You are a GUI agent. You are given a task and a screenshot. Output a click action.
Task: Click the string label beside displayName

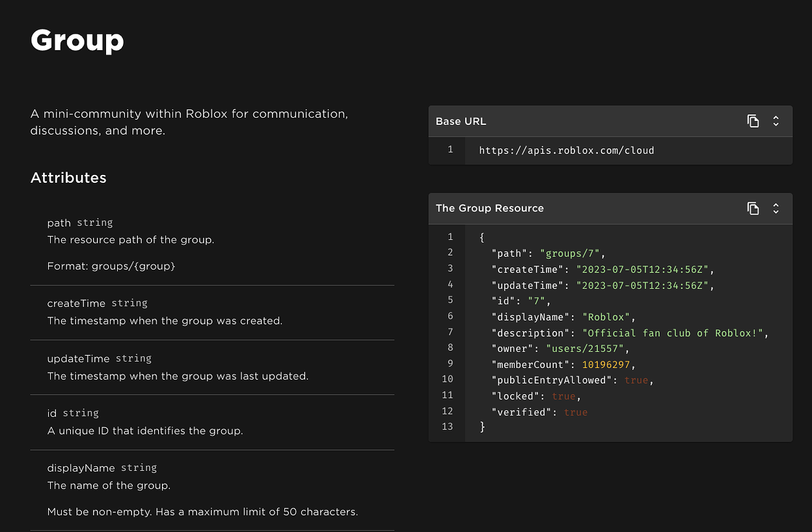point(139,468)
